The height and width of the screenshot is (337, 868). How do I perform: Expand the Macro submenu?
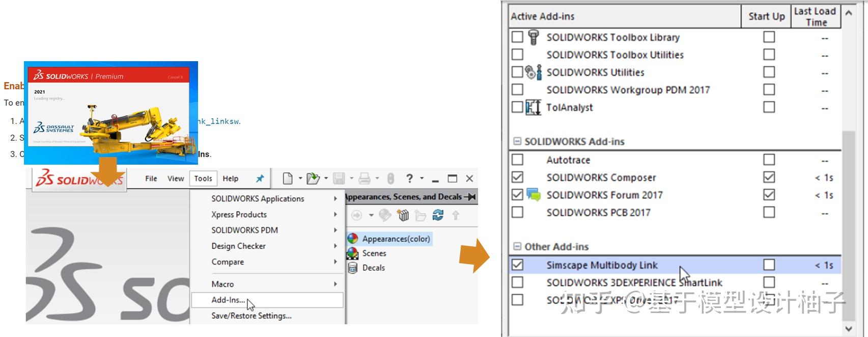tap(267, 284)
